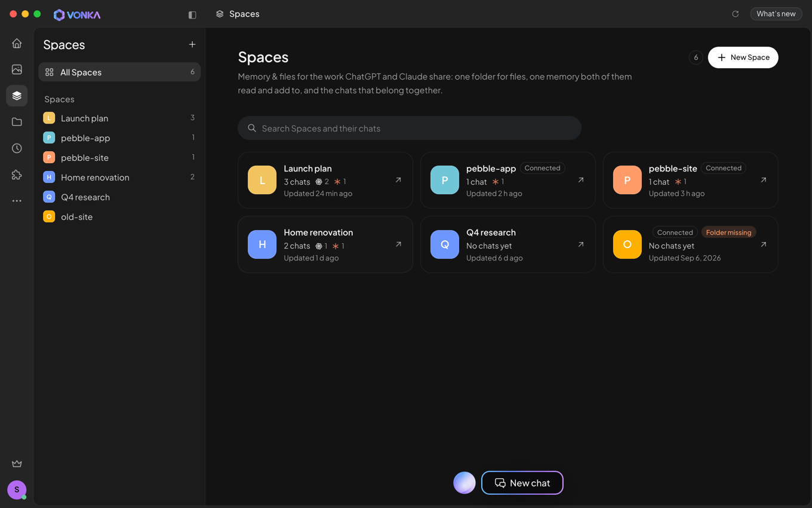The image size is (812, 508).
Task: Open Home renovation in the sidebar list
Action: [x=119, y=178]
